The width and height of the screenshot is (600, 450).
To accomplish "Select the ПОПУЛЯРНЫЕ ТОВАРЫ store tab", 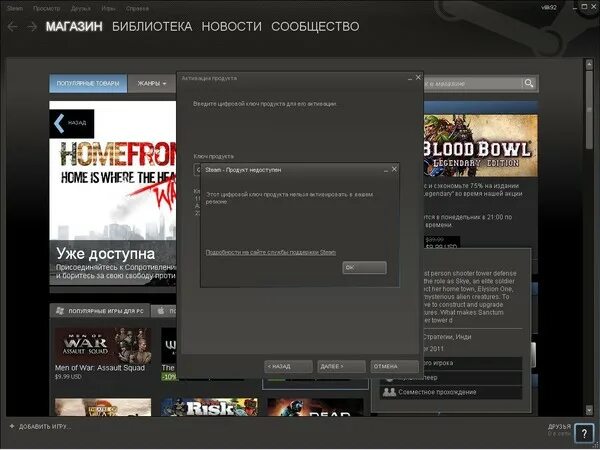I will click(x=88, y=83).
